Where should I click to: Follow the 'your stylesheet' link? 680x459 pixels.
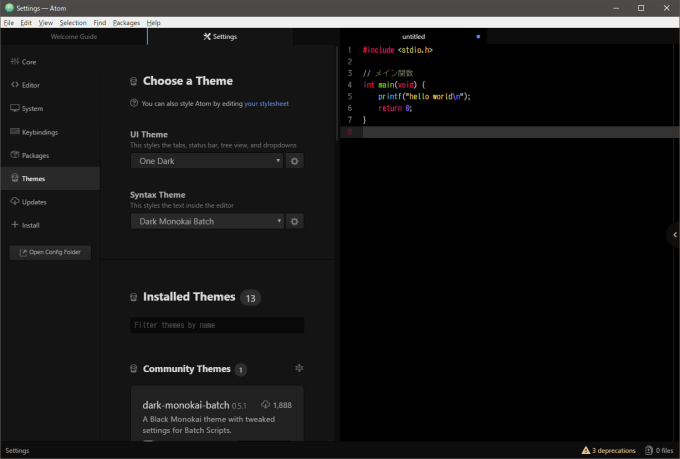pyautogui.click(x=266, y=104)
